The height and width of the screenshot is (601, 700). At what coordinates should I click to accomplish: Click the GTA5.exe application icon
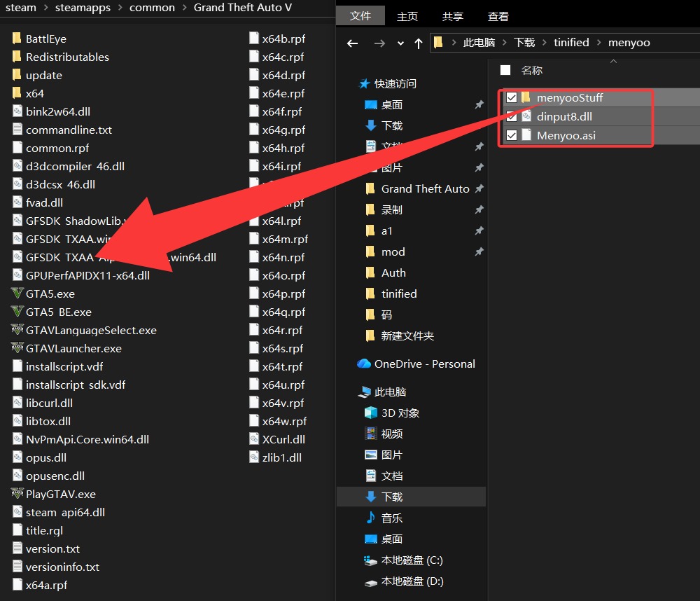point(17,293)
